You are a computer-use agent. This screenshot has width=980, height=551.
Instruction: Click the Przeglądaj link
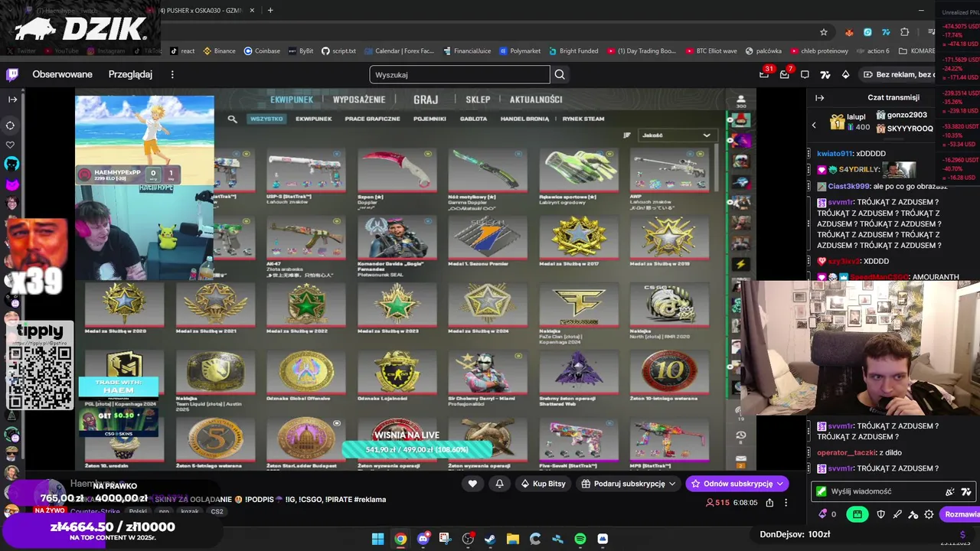(x=130, y=74)
